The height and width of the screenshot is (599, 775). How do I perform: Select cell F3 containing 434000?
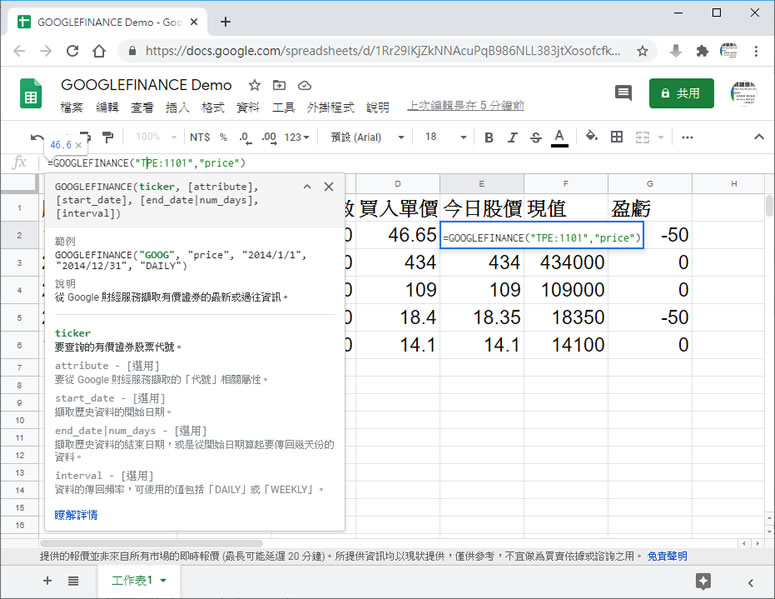click(566, 263)
